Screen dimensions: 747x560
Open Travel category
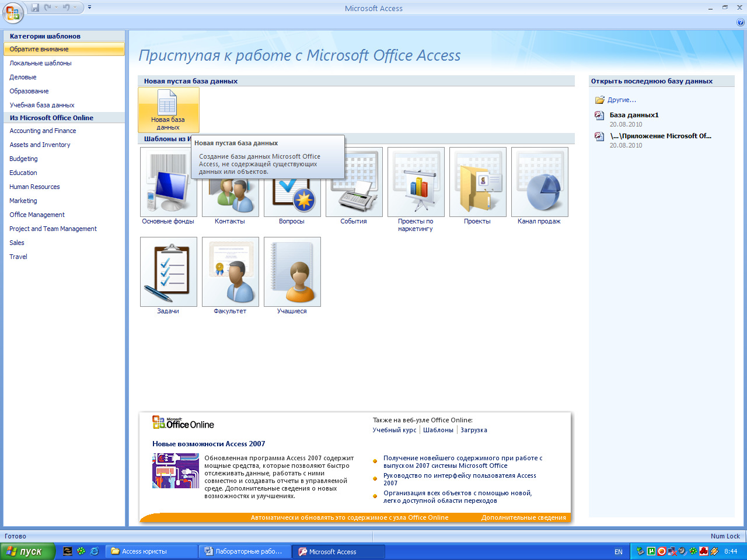pyautogui.click(x=64, y=257)
